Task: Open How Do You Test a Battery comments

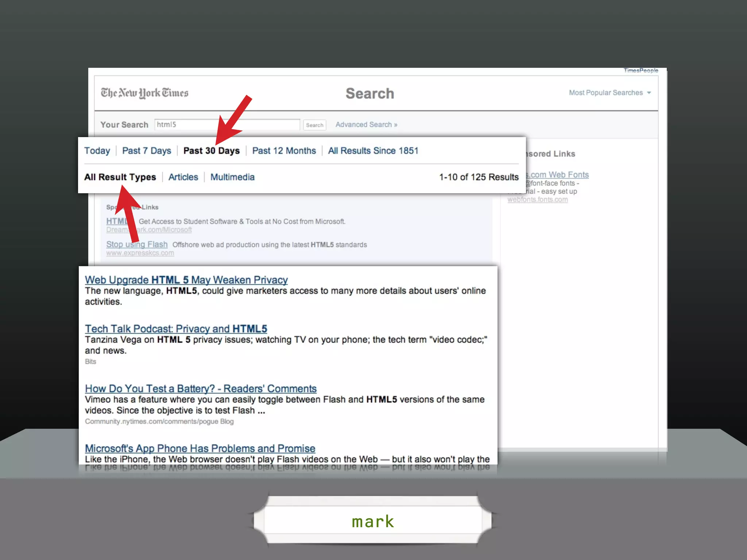Action: coord(201,389)
